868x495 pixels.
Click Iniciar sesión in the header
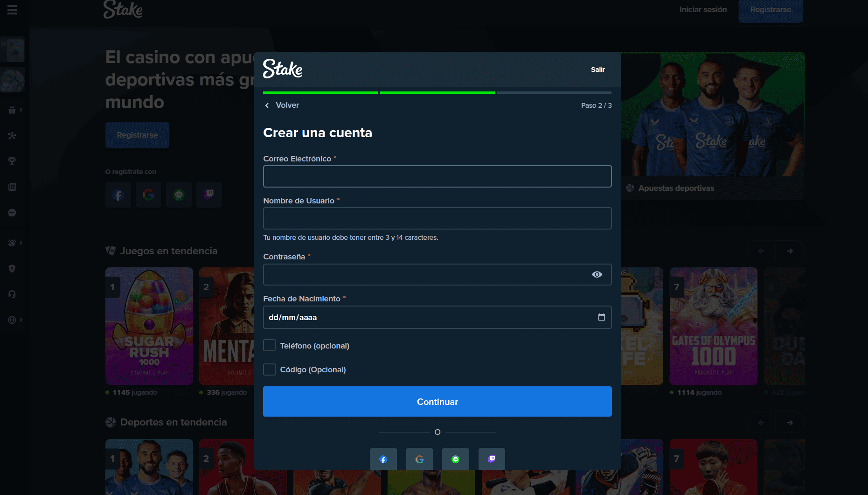(703, 10)
